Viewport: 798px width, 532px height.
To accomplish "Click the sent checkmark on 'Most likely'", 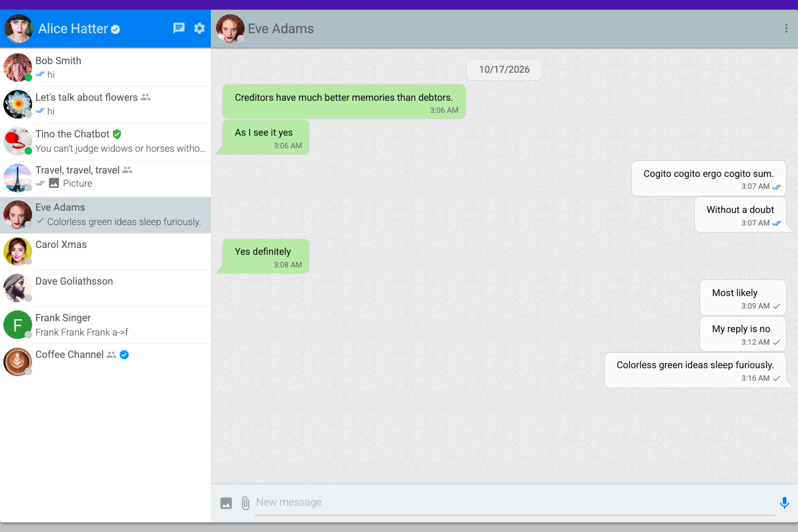I will (777, 306).
